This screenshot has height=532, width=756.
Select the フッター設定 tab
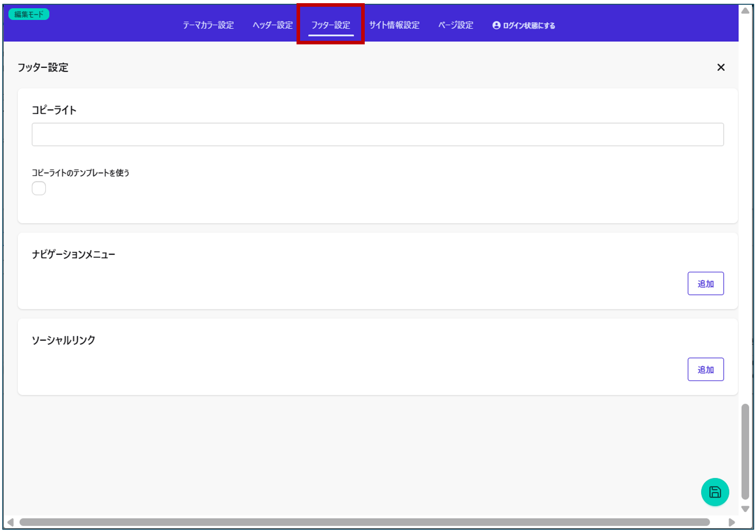[331, 25]
